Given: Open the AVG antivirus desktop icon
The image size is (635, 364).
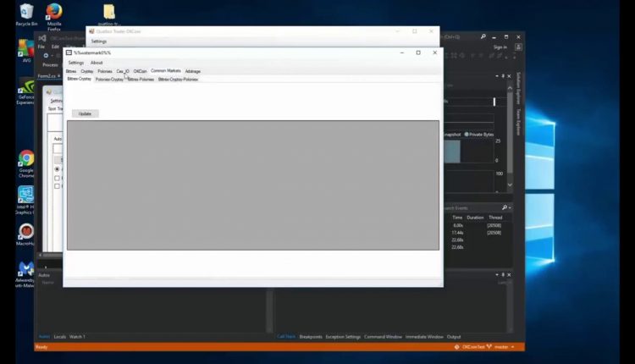Looking at the screenshot, I should click(x=26, y=49).
